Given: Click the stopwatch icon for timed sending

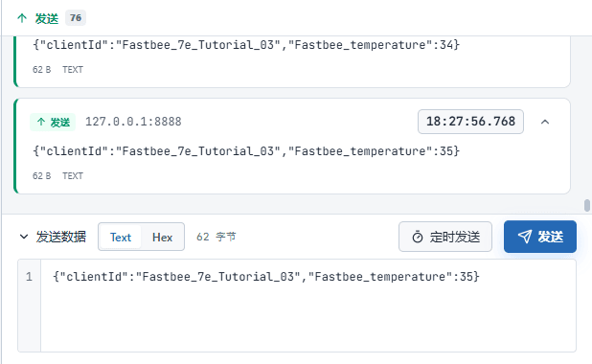Looking at the screenshot, I should pos(418,238).
